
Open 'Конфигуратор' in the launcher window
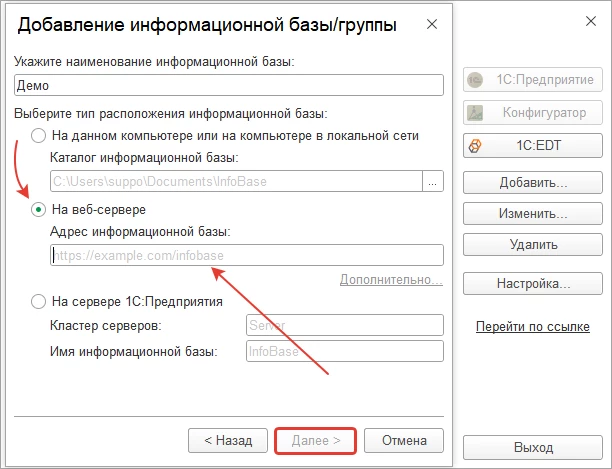(x=533, y=112)
